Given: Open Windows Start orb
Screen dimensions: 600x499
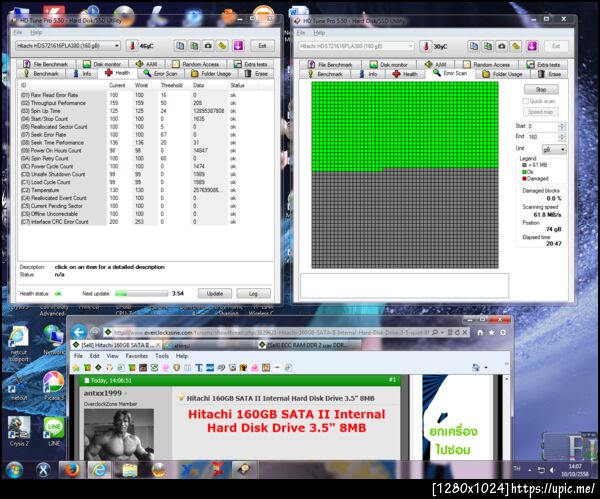Looking at the screenshot, I should [x=15, y=470].
